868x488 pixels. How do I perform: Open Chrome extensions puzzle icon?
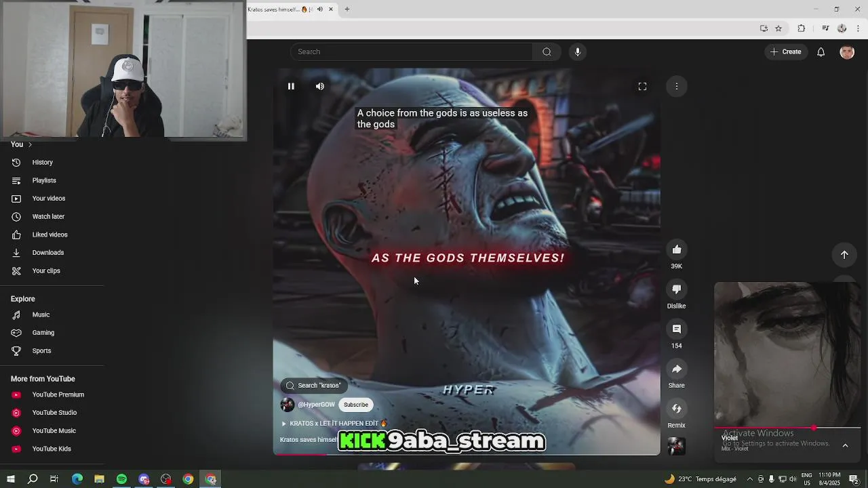802,28
